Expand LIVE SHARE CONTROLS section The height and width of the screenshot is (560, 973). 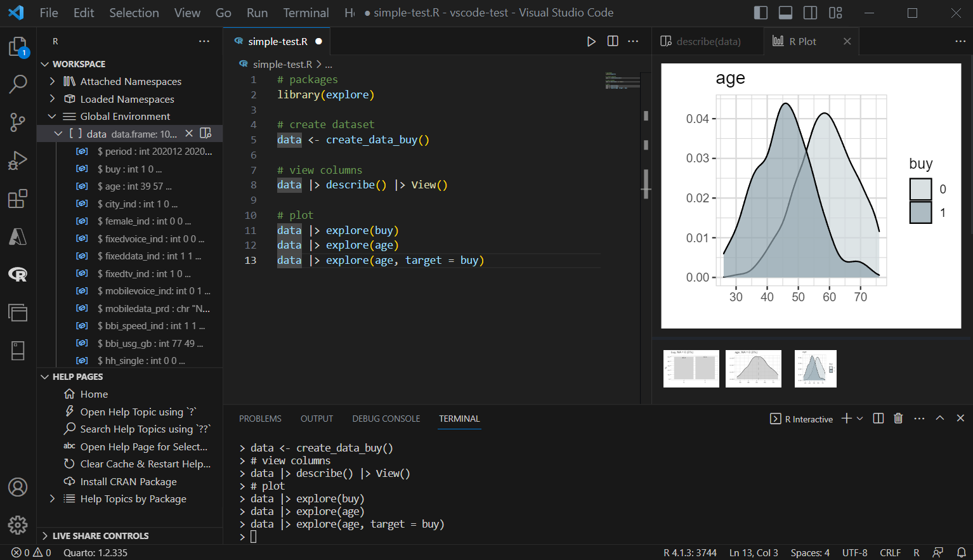pos(45,536)
